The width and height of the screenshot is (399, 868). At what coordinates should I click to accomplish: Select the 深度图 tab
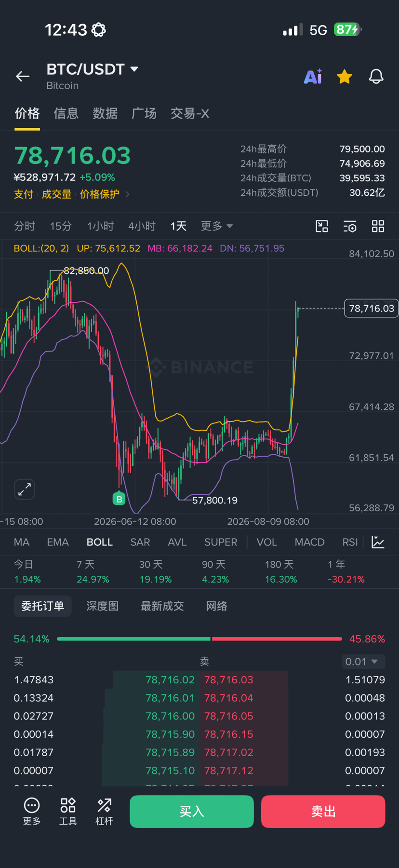[x=103, y=606]
